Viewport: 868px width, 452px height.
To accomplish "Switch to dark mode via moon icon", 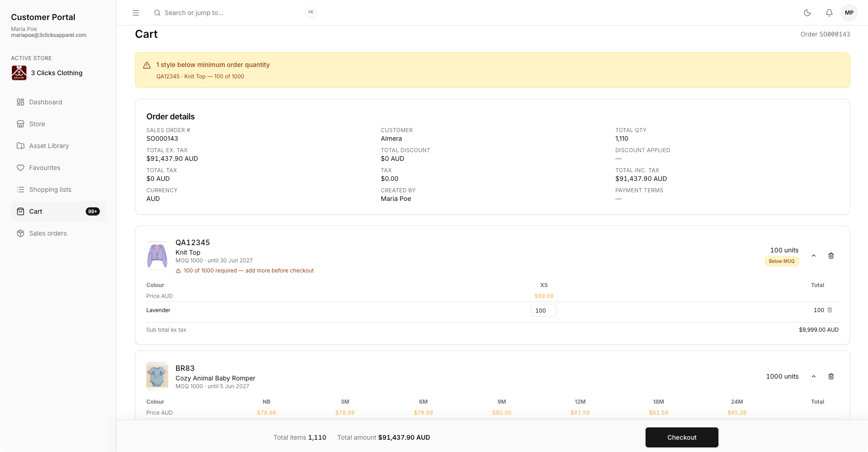I will (807, 13).
